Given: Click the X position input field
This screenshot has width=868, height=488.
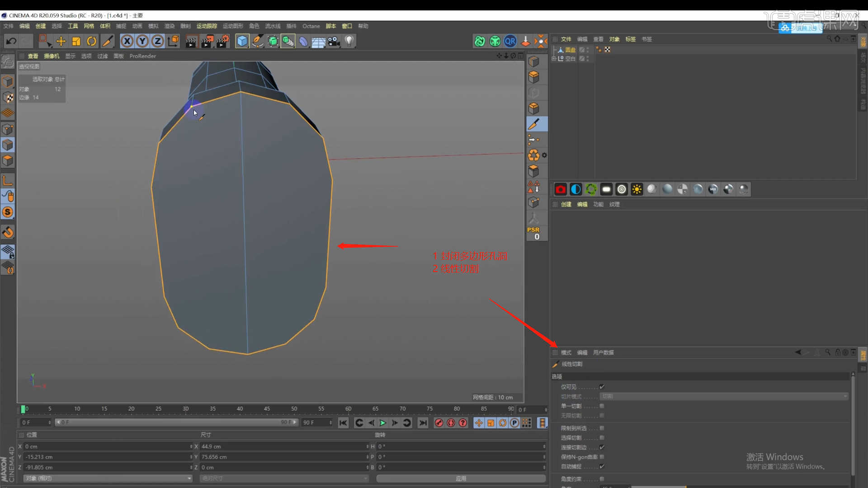Looking at the screenshot, I should click(x=108, y=446).
